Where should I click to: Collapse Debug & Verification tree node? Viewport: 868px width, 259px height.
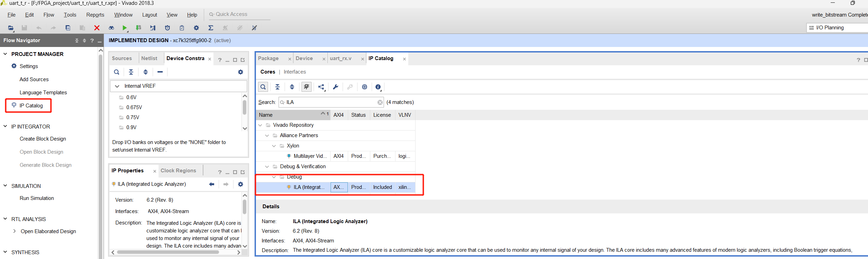[267, 167]
